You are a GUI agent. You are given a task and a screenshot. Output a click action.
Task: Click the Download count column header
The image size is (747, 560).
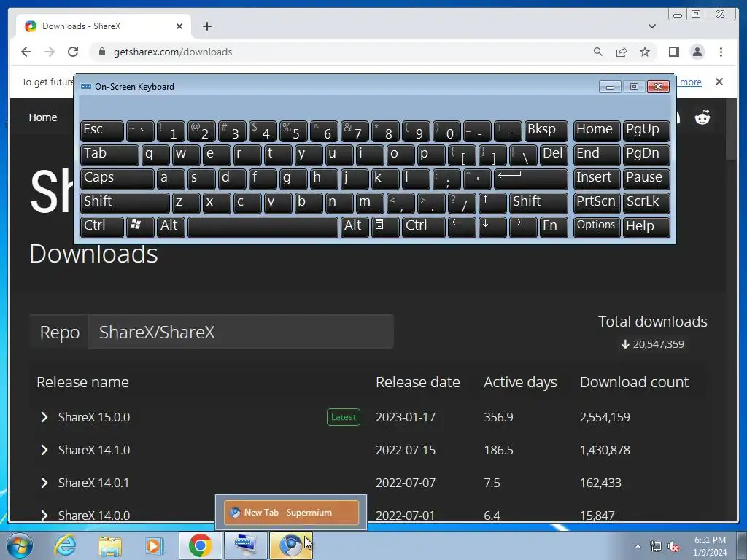tap(634, 382)
